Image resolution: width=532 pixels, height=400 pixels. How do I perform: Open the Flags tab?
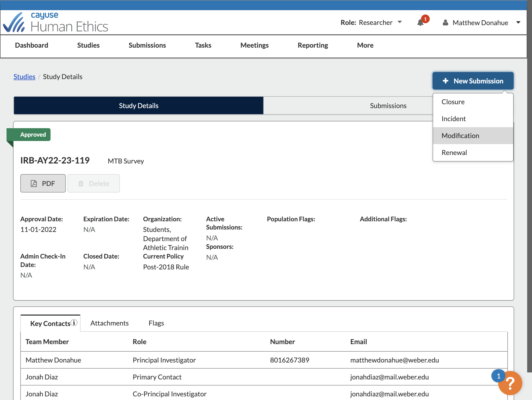(x=156, y=323)
